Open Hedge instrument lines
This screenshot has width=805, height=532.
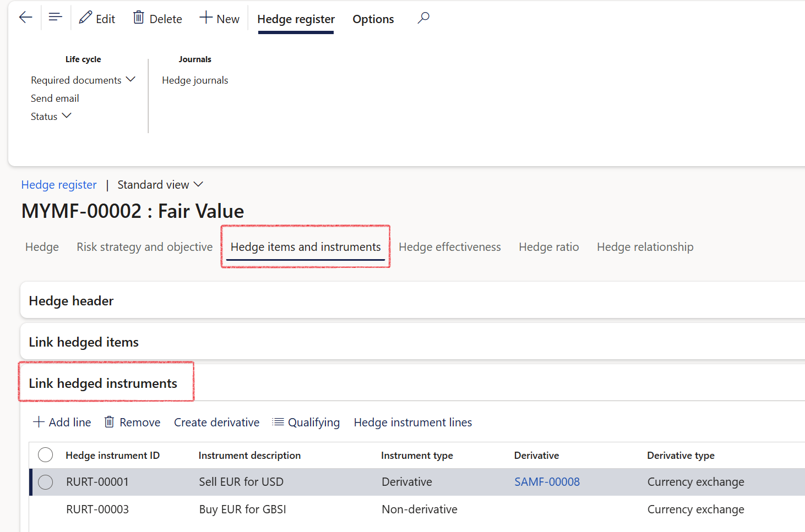click(x=413, y=423)
